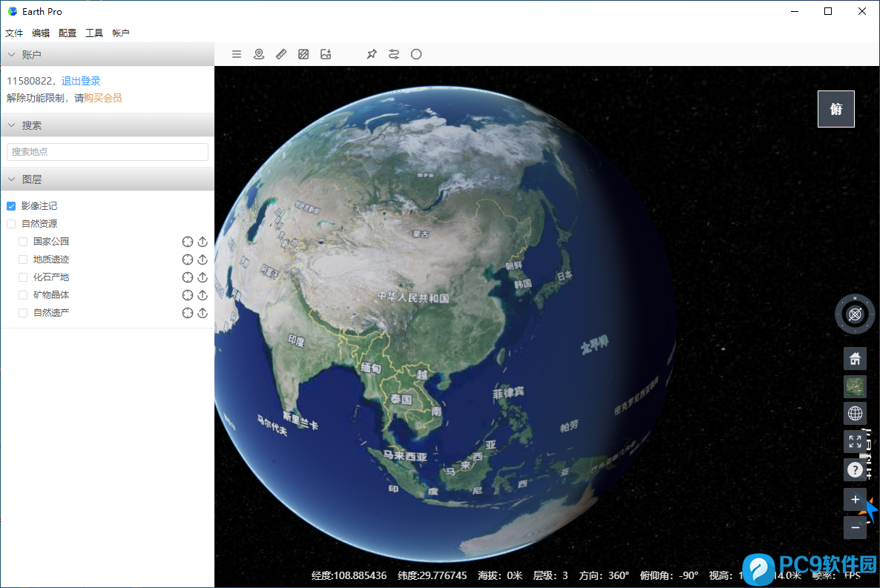Select the location marker tool

[x=259, y=54]
